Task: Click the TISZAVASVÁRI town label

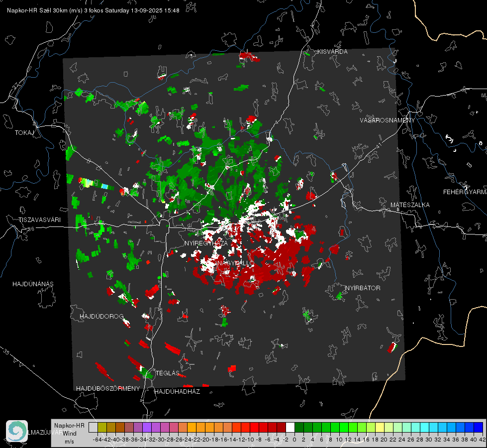Action: coord(39,220)
